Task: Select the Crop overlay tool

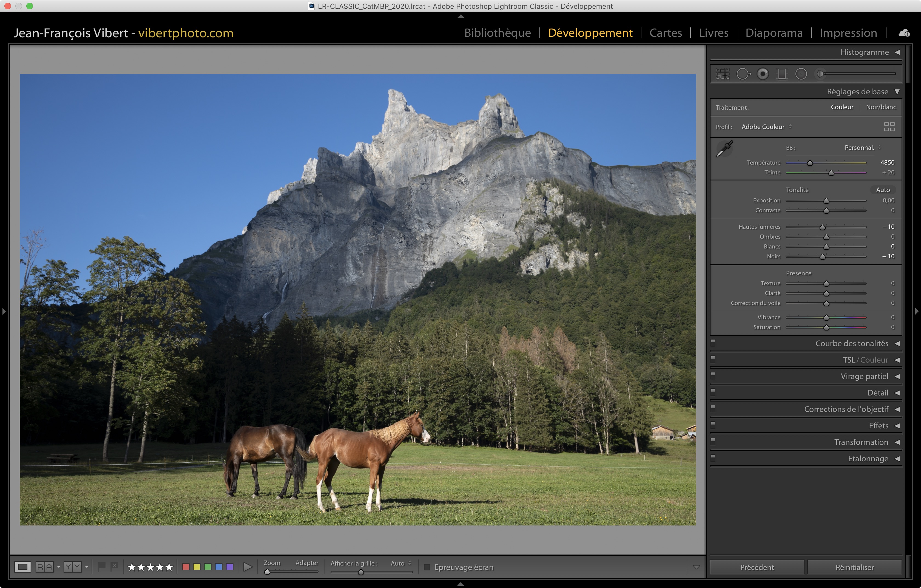Action: pyautogui.click(x=723, y=74)
